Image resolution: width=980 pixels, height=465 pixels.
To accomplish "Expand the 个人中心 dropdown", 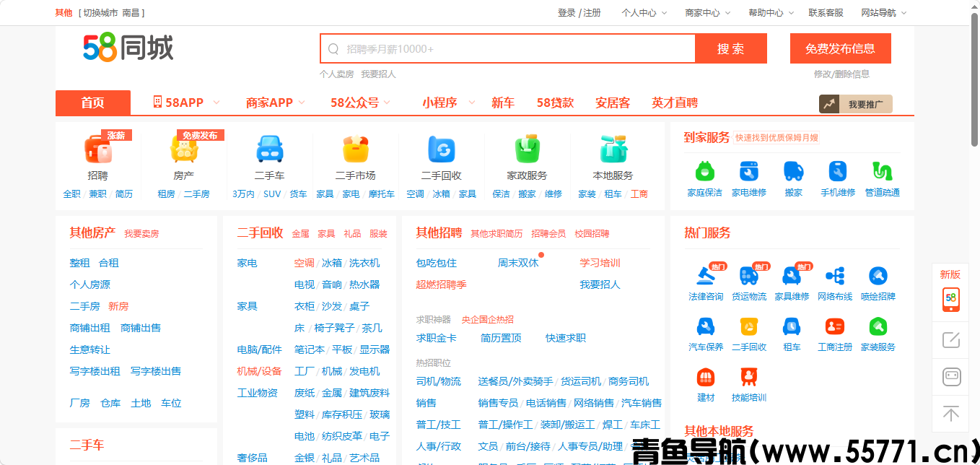I will pyautogui.click(x=644, y=13).
